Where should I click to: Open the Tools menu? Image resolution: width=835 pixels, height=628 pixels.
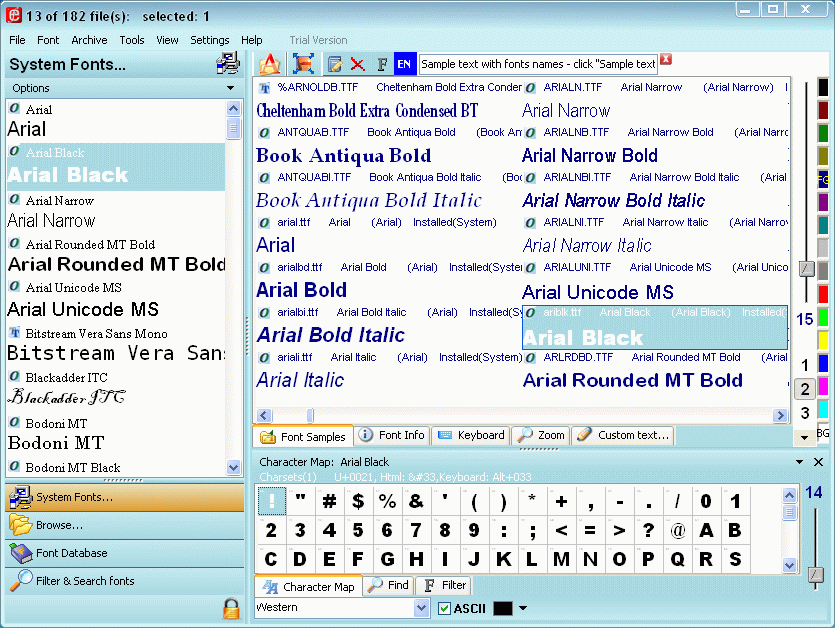pyautogui.click(x=134, y=40)
